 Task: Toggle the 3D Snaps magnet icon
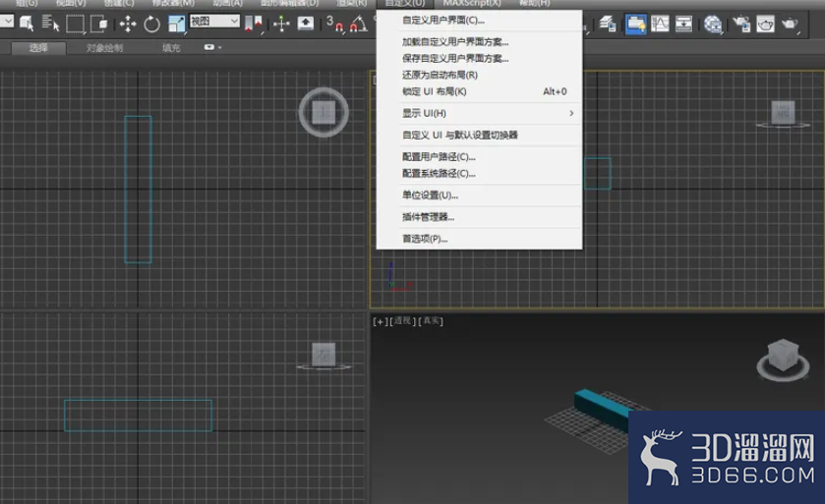[x=334, y=24]
